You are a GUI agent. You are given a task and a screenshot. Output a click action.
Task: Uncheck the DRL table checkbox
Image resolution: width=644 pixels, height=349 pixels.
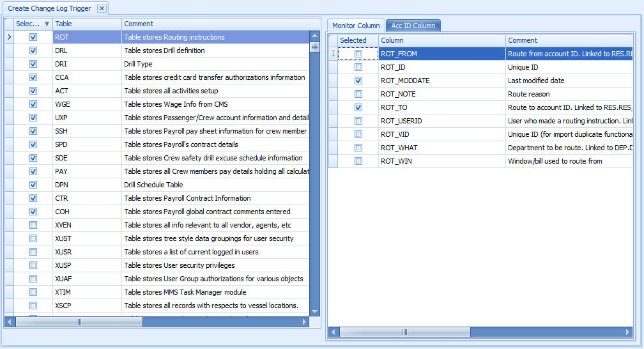33,50
